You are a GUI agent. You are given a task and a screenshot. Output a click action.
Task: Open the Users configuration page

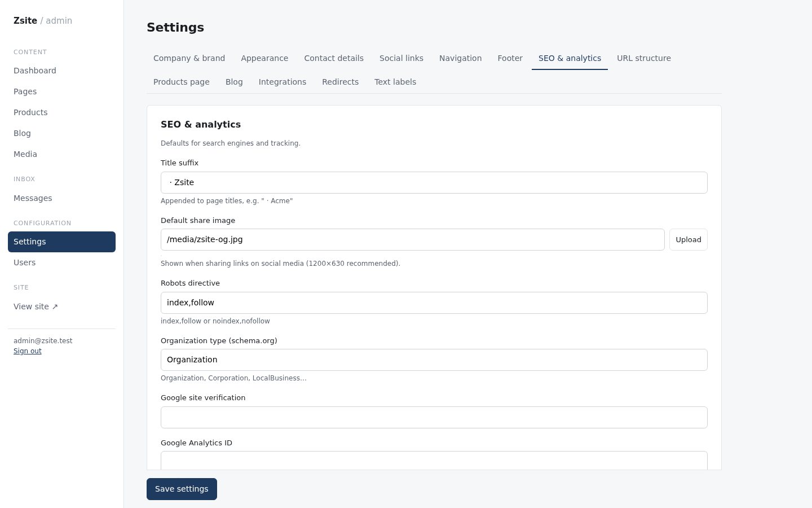click(61, 262)
